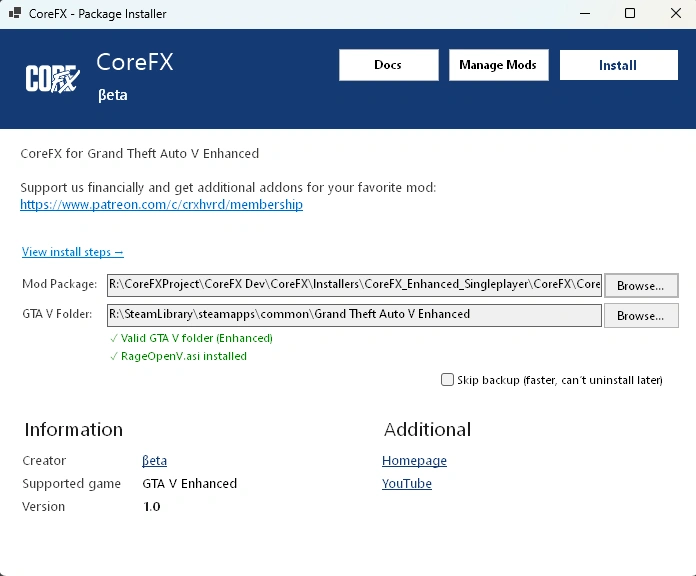Viewport: 696px width, 576px height.
Task: Close the Package Installer window
Action: (x=676, y=13)
